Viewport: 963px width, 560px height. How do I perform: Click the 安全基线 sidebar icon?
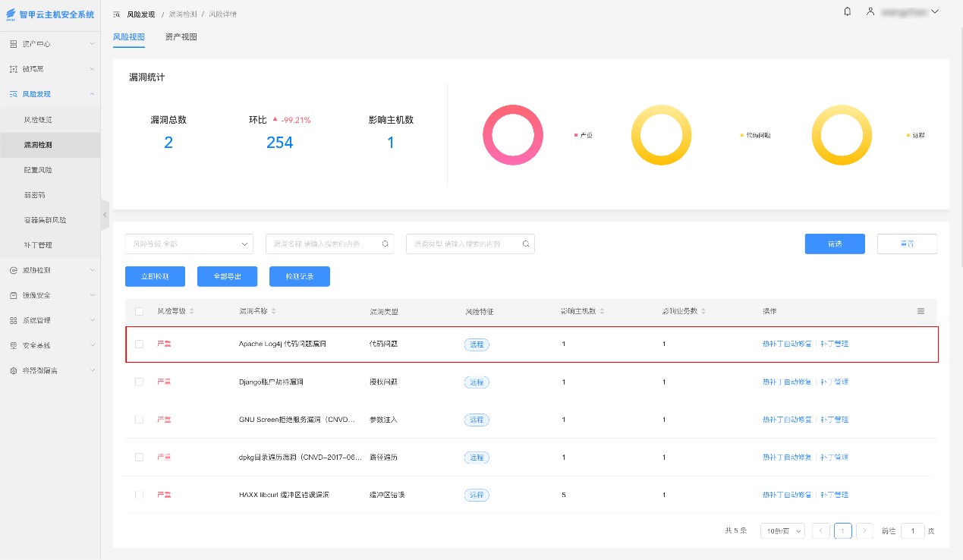click(x=13, y=345)
